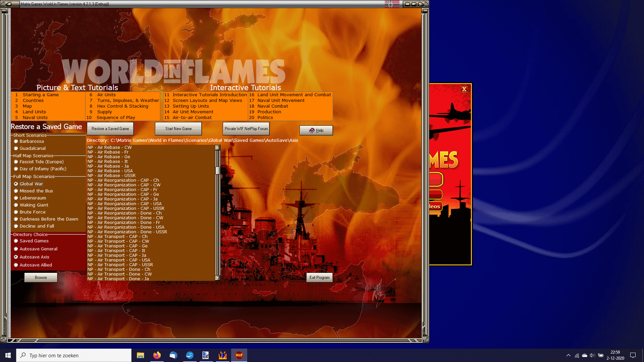Viewport: 644px width, 362px height.
Task: Select the Barbarossa scenario radio button
Action: pyautogui.click(x=16, y=141)
